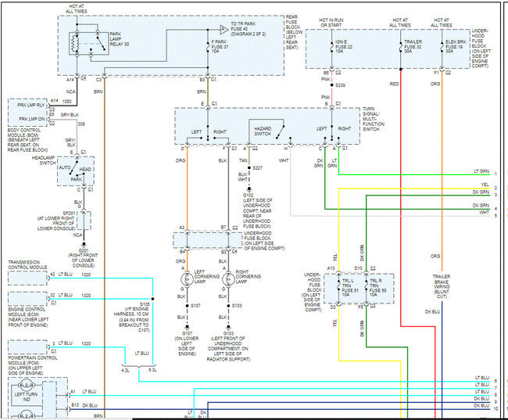Select the "TURN SIGNAL/MULTI-FUNCTION SWITCH" label
Image resolution: width=508 pixels, height=420 pixels.
click(374, 119)
